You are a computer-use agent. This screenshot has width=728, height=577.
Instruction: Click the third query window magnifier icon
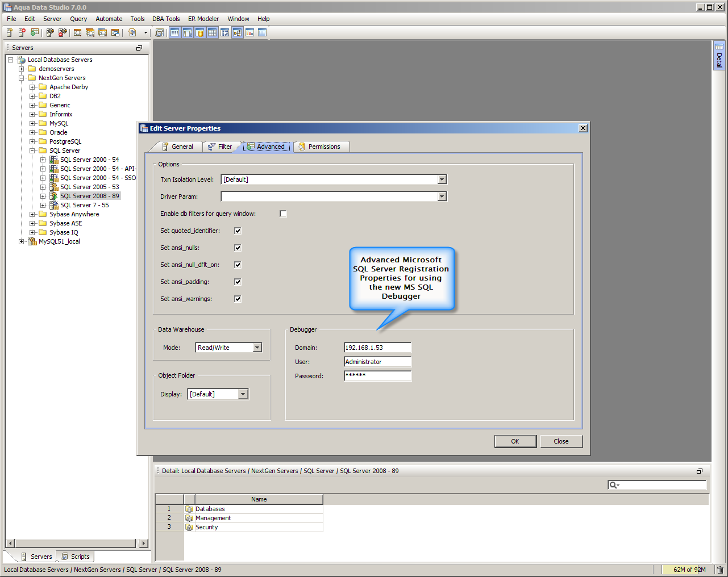coord(103,32)
